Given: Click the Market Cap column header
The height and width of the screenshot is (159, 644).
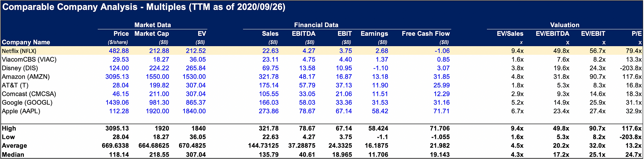Looking at the screenshot, I should point(152,34).
